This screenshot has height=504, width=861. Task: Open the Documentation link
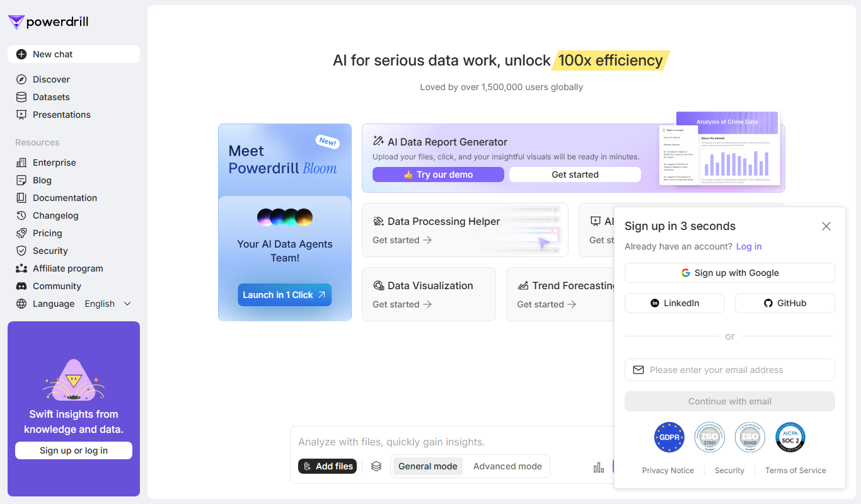(x=74, y=198)
